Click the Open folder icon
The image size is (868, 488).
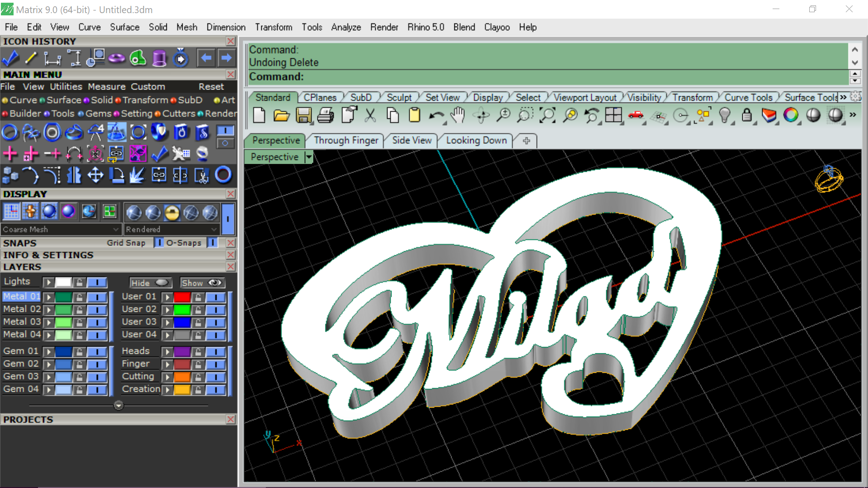pos(281,116)
